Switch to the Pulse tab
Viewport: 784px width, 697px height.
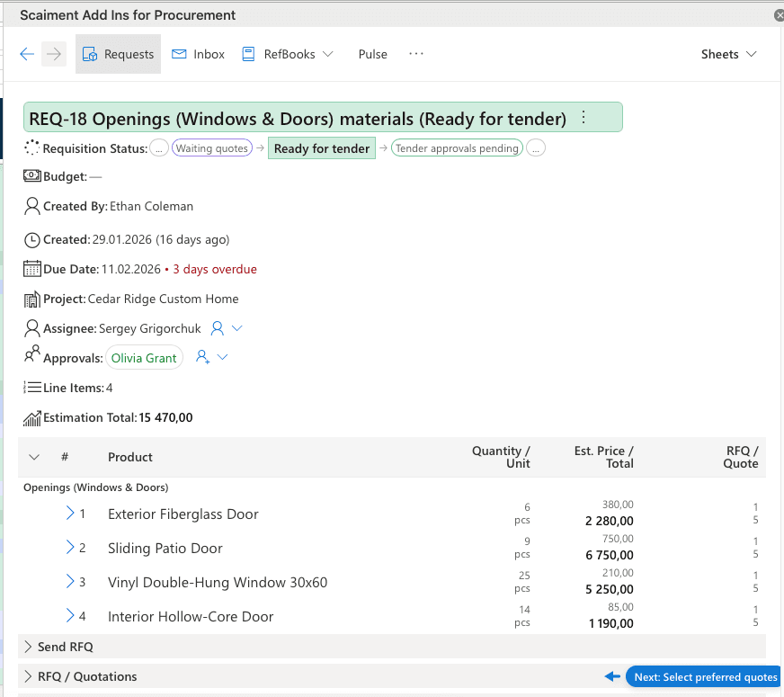[372, 54]
